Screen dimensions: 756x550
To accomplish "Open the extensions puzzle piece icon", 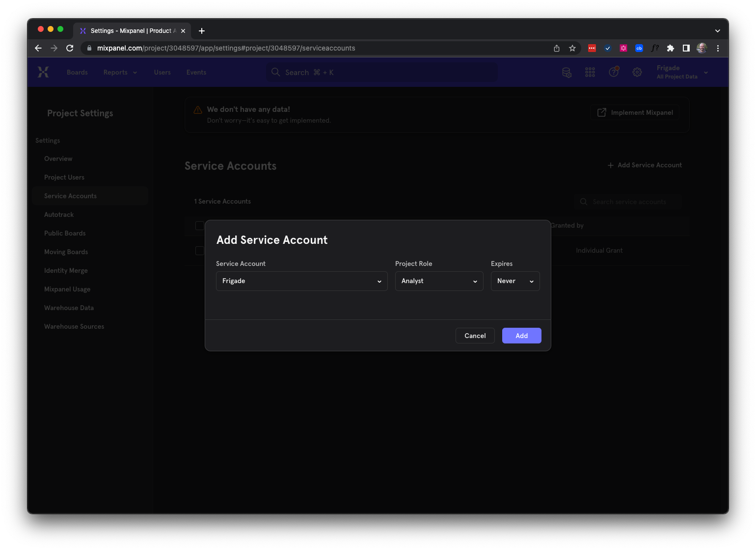I will (x=671, y=48).
